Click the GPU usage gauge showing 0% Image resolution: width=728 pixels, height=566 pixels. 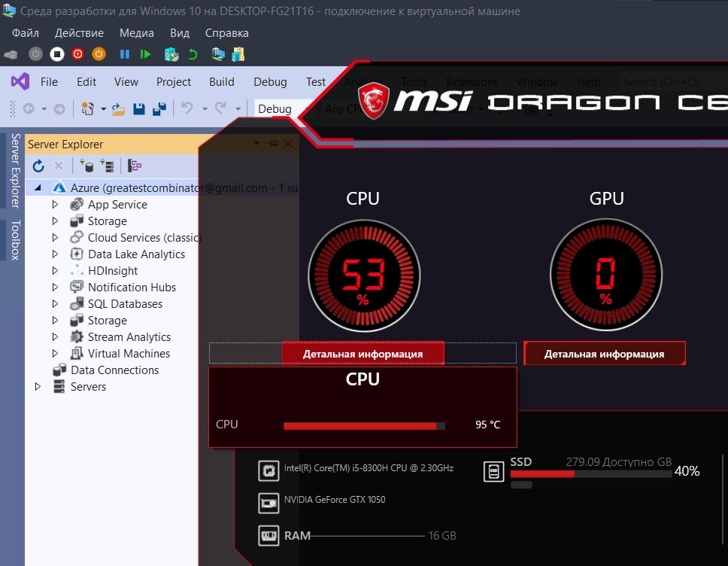pyautogui.click(x=606, y=275)
